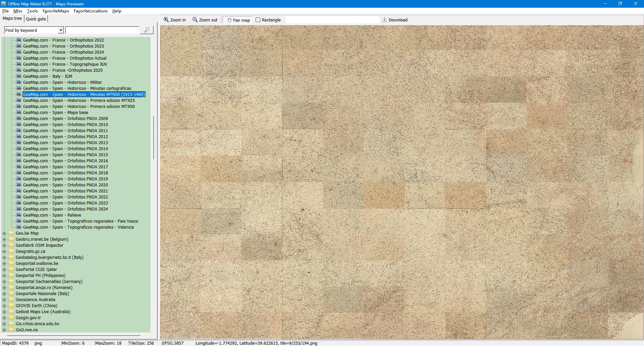The width and height of the screenshot is (644, 346).
Task: Expand the Geoscience Australia folder
Action: tap(4, 300)
